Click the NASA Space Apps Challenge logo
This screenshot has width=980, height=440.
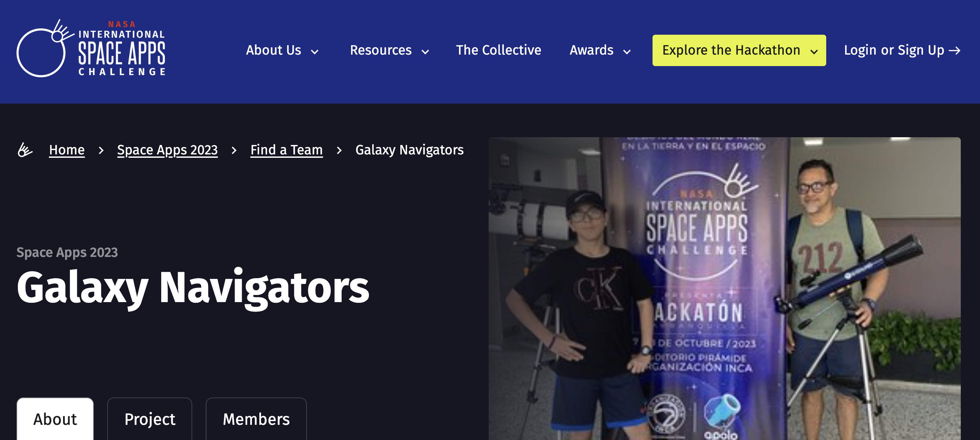(x=91, y=48)
